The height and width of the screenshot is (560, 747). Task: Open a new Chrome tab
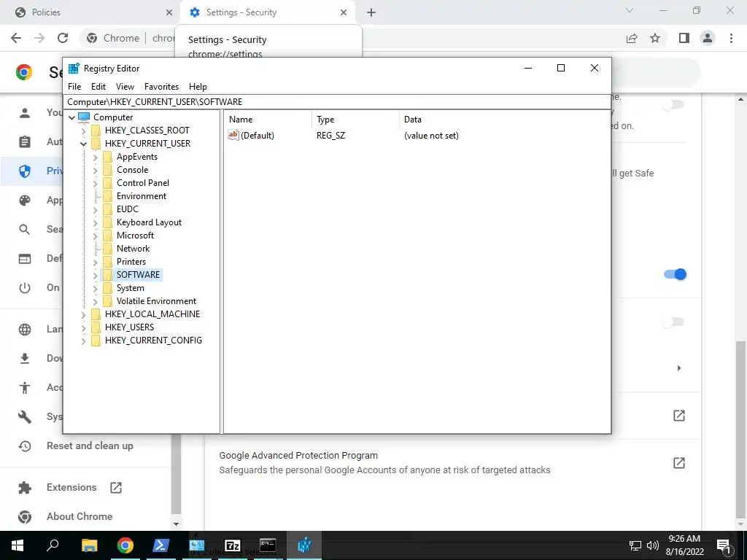pyautogui.click(x=371, y=12)
